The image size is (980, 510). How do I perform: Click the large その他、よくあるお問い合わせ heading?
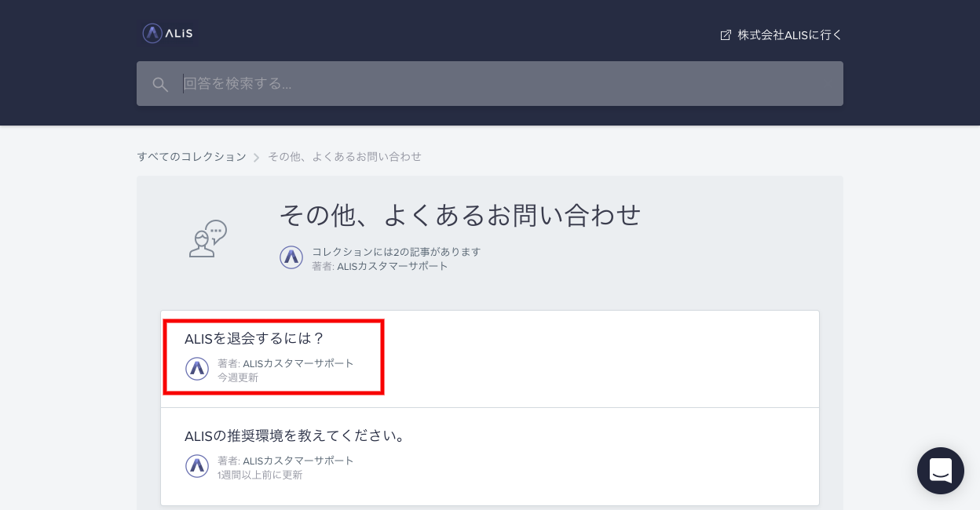point(460,215)
